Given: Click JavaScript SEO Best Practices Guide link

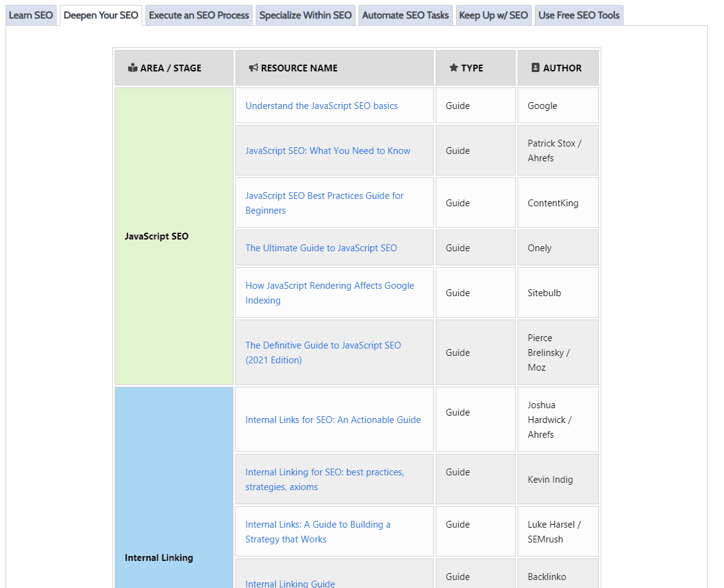Looking at the screenshot, I should click(x=324, y=196).
